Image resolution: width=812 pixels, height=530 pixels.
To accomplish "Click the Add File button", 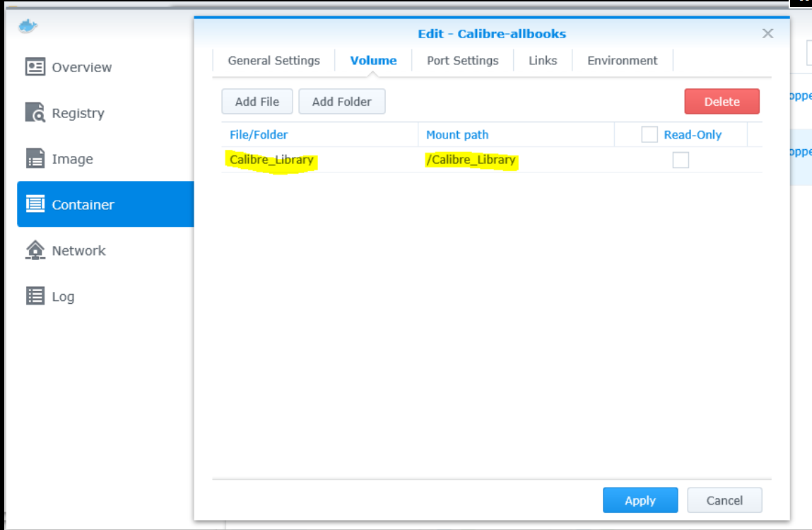I will pos(257,102).
